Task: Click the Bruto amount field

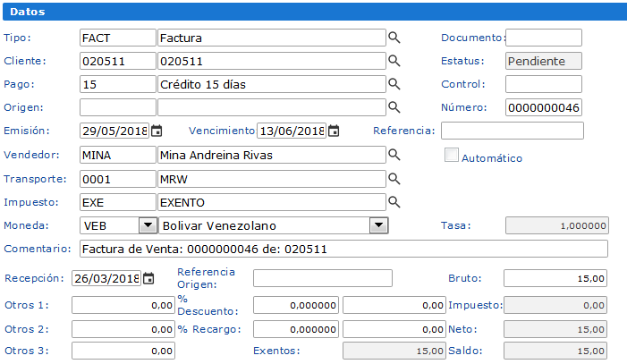Action: [x=555, y=278]
